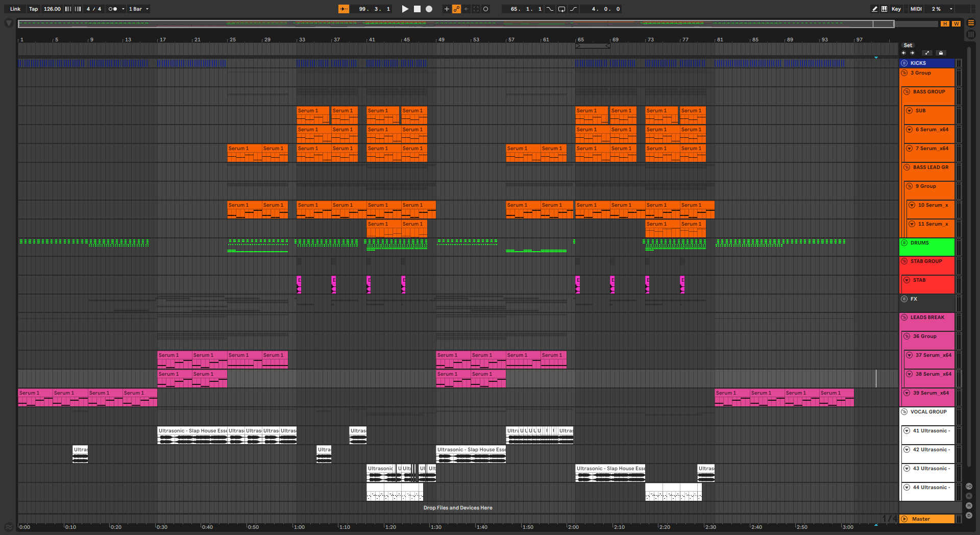
Task: Collapse the KICKS group track
Action: (904, 63)
